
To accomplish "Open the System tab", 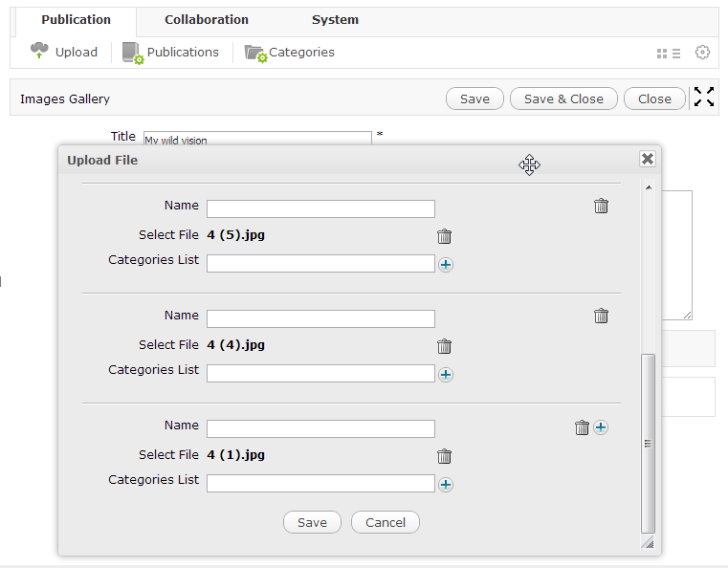I will point(335,20).
